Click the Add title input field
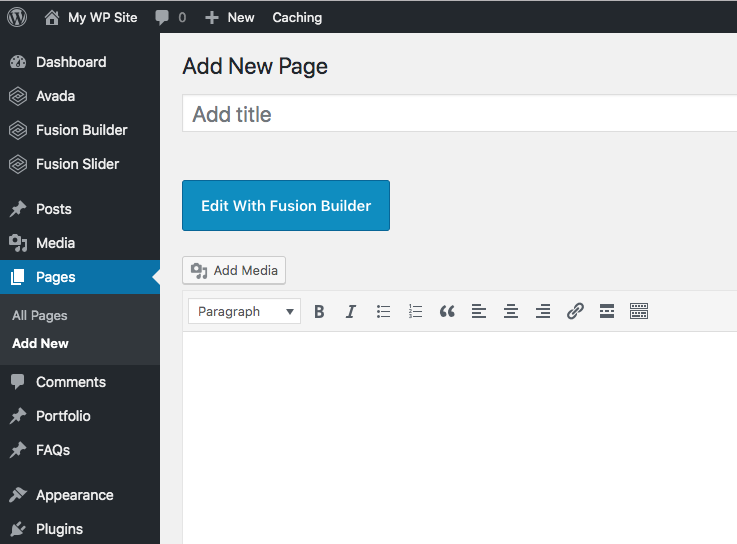 (x=460, y=114)
